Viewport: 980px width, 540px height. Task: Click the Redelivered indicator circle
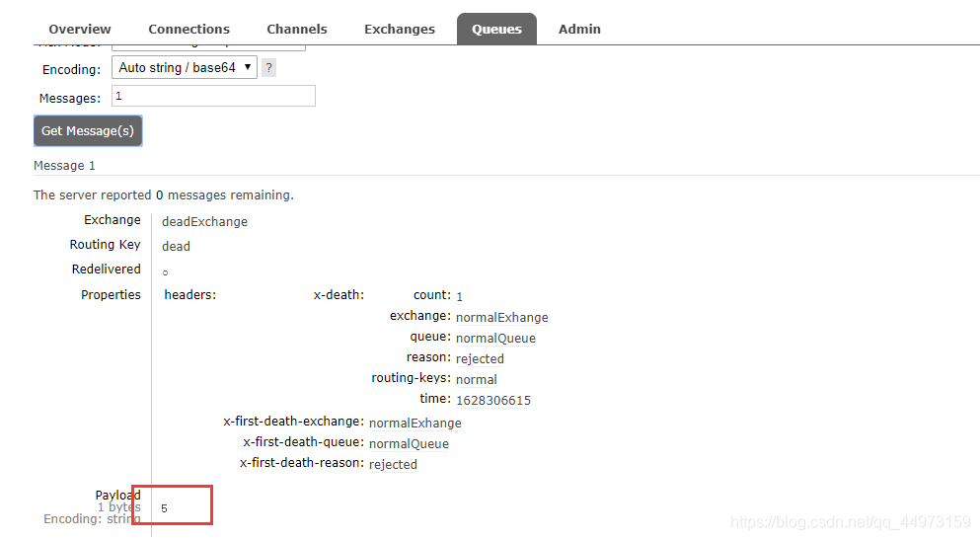(x=165, y=272)
